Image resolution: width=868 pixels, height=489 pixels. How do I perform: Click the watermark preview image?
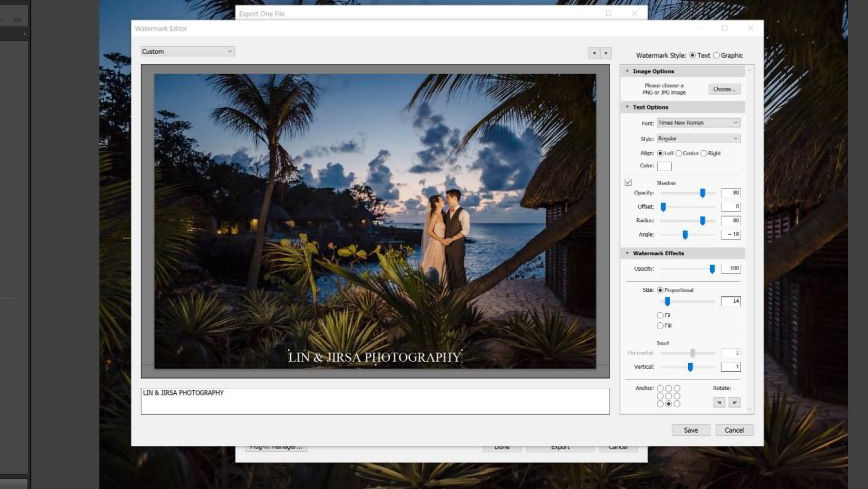(x=375, y=221)
